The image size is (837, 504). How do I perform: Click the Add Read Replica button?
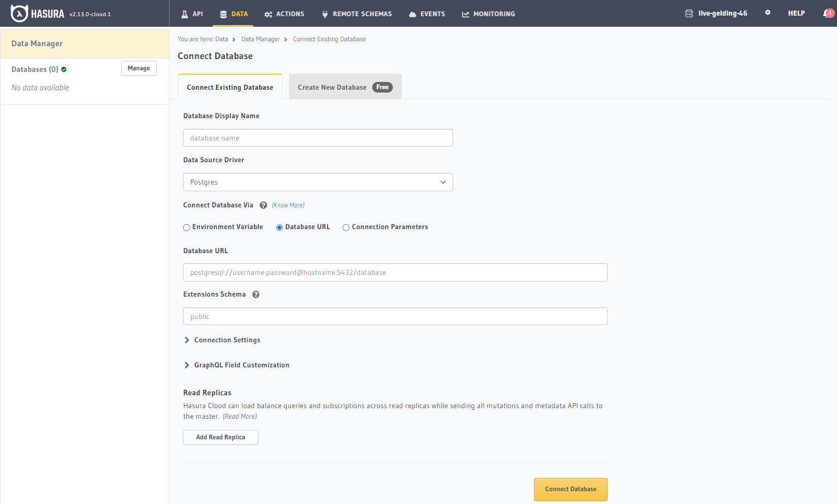[x=220, y=438]
